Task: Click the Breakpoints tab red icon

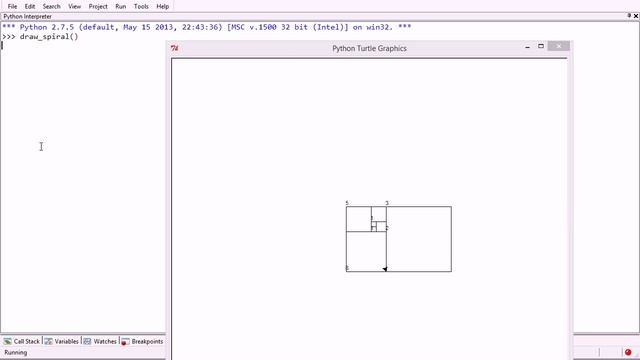Action: click(125, 341)
